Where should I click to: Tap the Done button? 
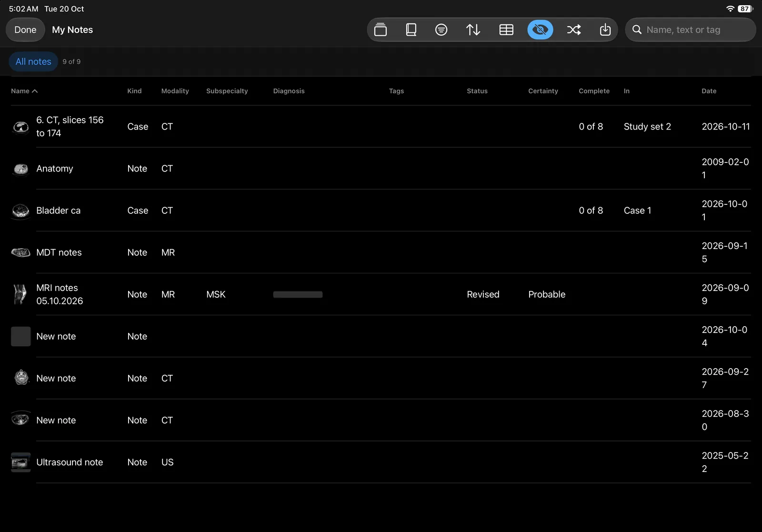pos(25,30)
